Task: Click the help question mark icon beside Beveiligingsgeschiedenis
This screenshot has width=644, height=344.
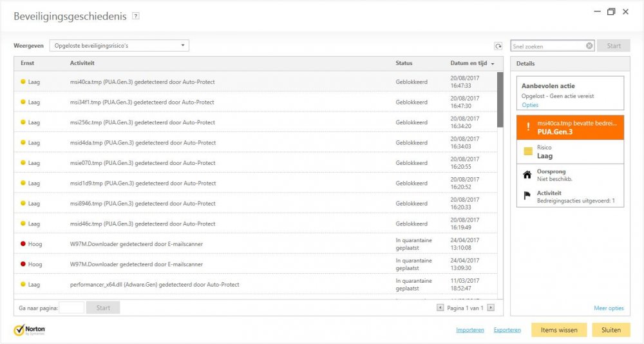Action: (135, 17)
